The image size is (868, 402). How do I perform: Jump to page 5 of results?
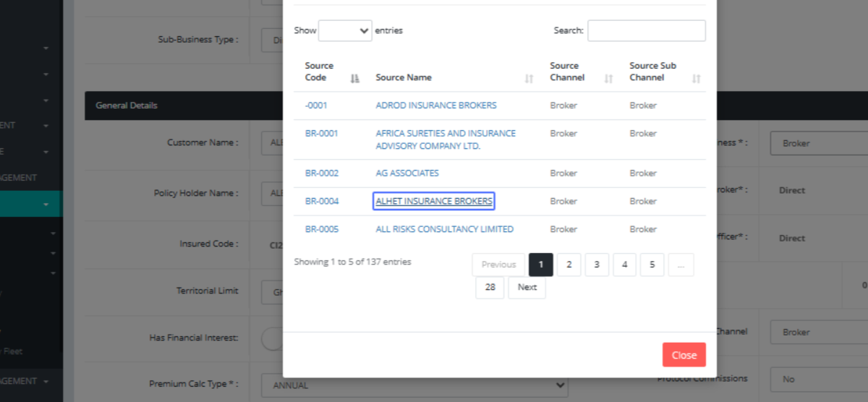click(652, 265)
